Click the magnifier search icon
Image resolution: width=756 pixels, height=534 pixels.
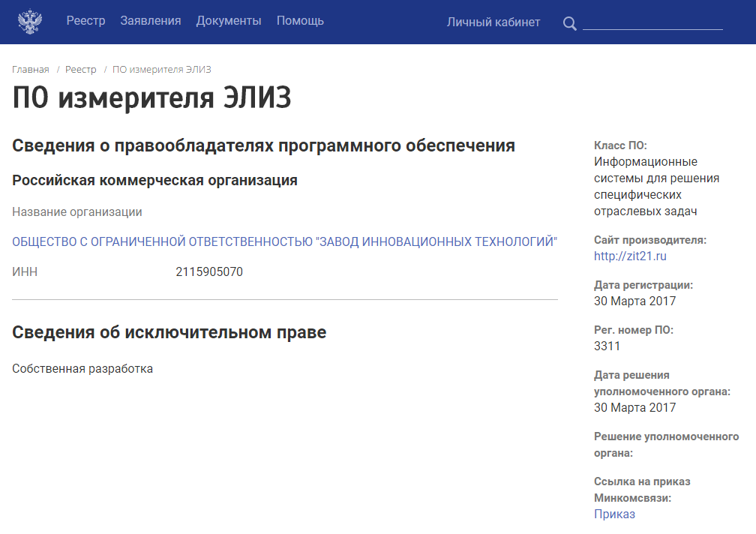tap(569, 23)
